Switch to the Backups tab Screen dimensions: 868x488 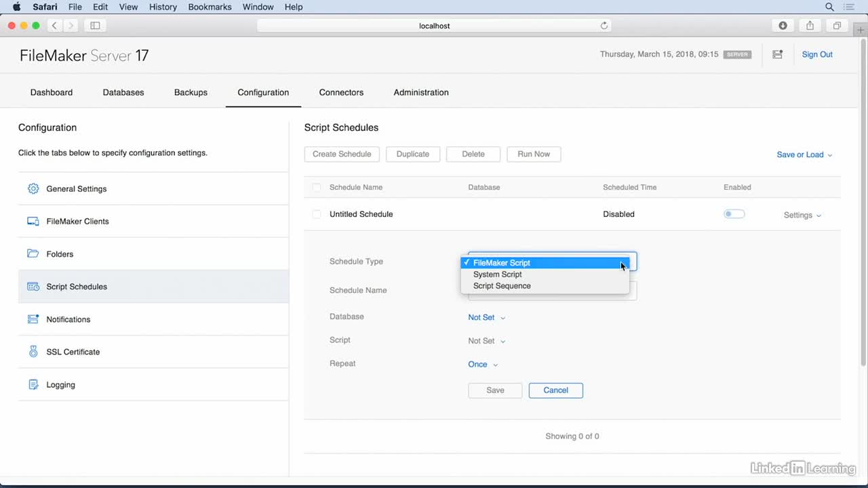(191, 92)
